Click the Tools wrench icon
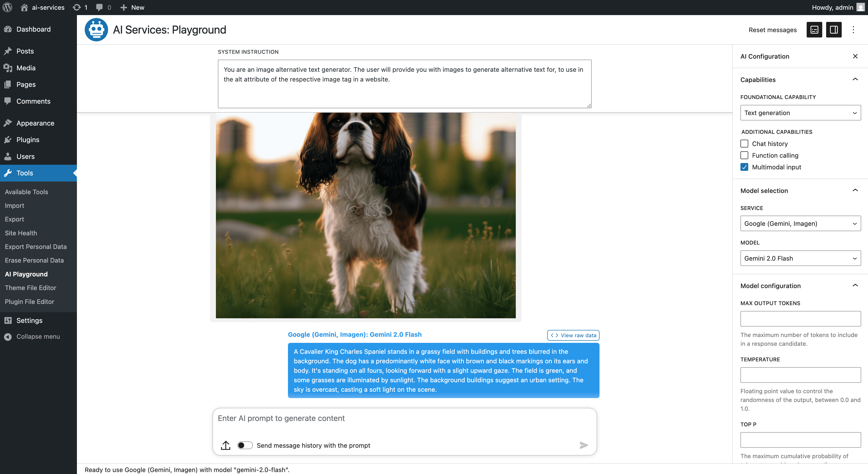 pos(8,173)
